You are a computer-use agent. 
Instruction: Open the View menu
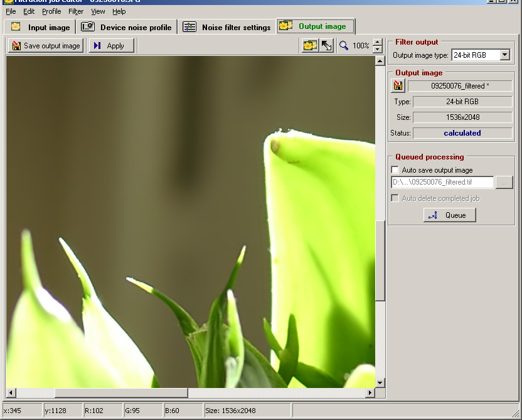(98, 11)
